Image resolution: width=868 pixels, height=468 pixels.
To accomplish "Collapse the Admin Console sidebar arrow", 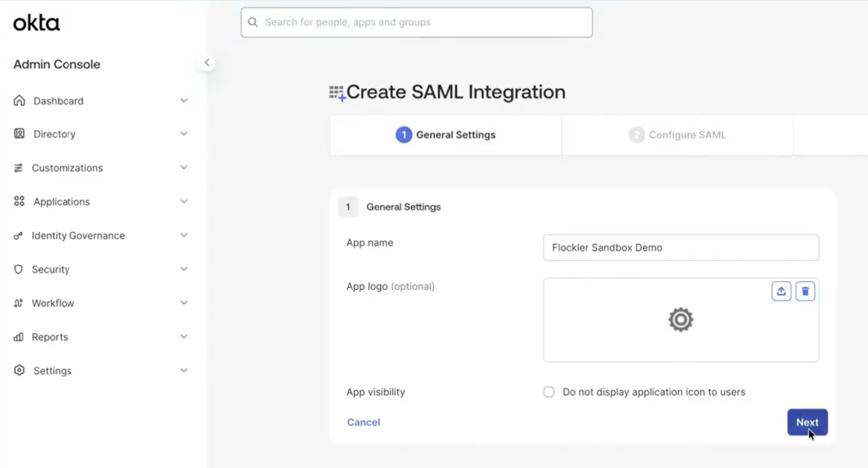I will pyautogui.click(x=207, y=63).
